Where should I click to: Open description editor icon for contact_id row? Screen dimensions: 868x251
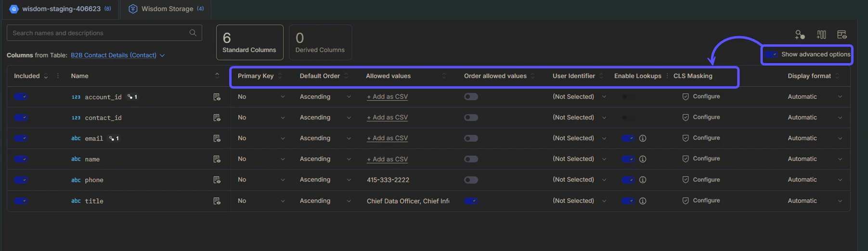217,118
